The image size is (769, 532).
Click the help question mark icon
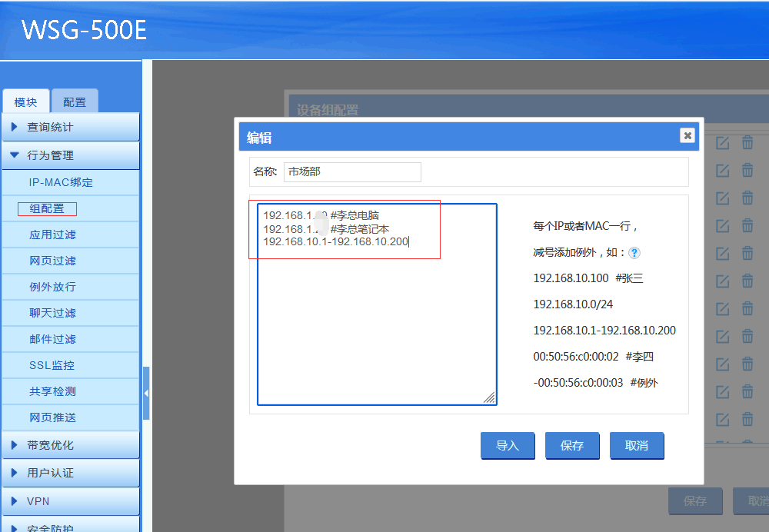pyautogui.click(x=634, y=252)
